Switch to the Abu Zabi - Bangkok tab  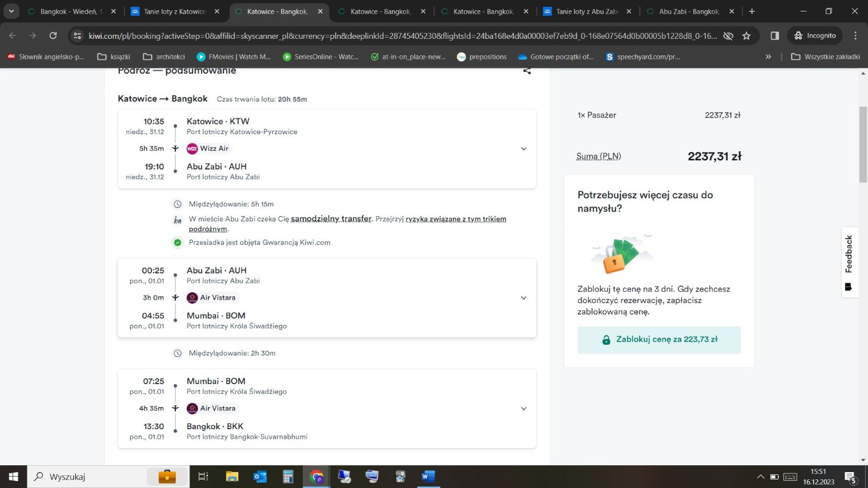click(x=689, y=11)
